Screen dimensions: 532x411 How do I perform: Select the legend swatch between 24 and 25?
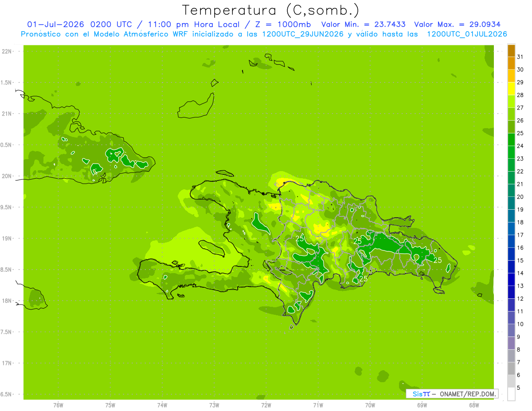click(x=511, y=140)
